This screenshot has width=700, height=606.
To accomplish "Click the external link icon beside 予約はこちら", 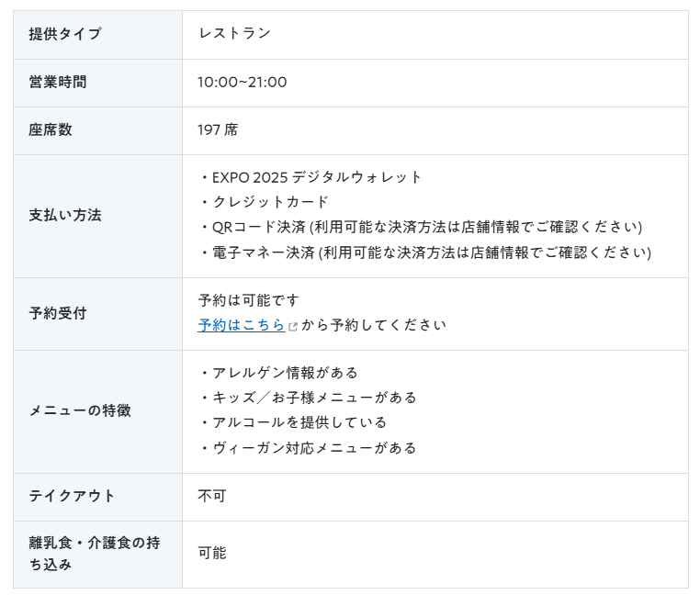I will [x=293, y=327].
